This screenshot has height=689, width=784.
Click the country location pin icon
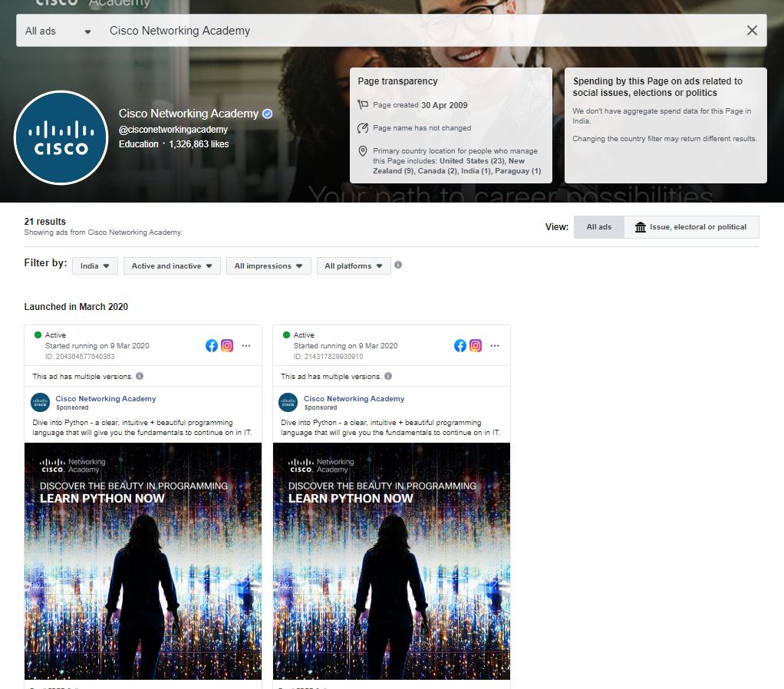(x=363, y=151)
